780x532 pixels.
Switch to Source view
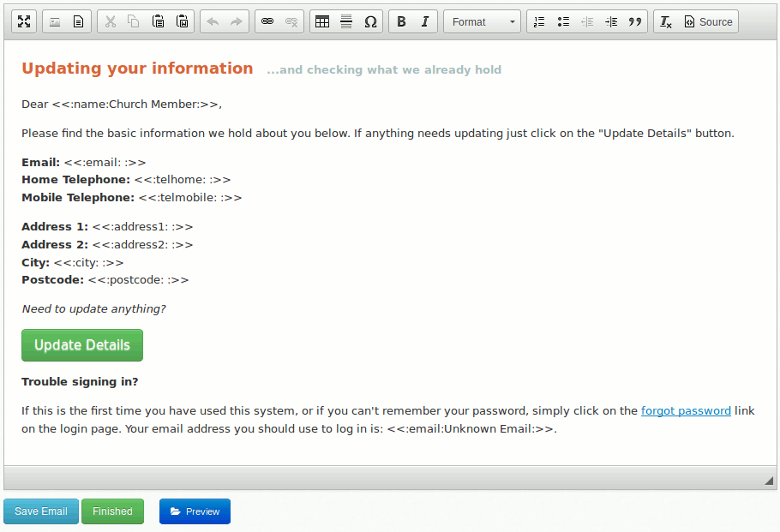pos(708,21)
